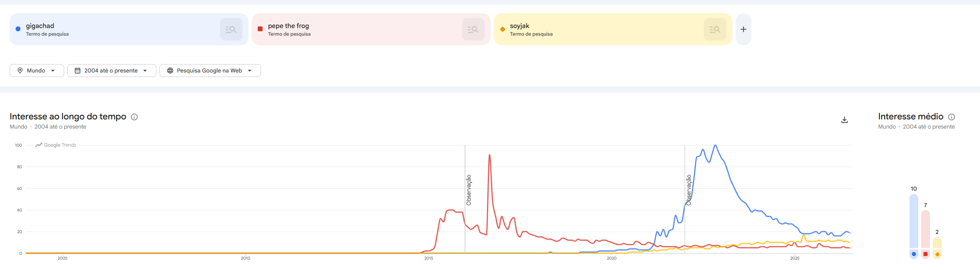Click the search icon in gigachad card
The image size is (980, 270).
point(231,29)
